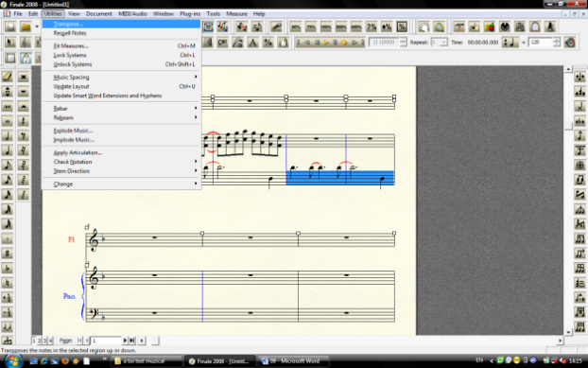
Task: Click the playback record button
Action: pos(344,43)
